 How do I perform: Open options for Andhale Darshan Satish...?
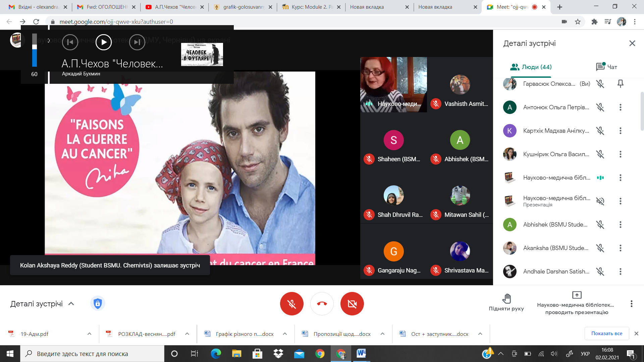click(621, 271)
